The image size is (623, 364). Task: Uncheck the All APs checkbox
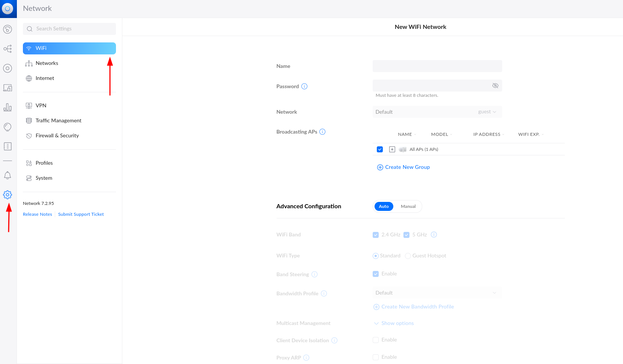click(x=380, y=149)
